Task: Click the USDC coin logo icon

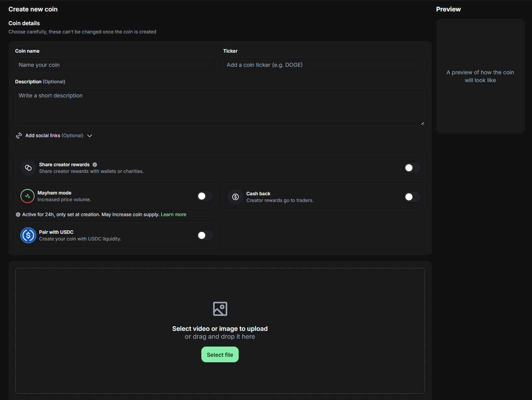Action: 28,235
